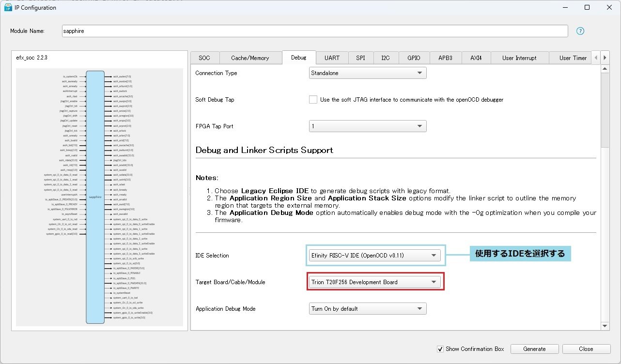Click the Connection Type label
This screenshot has height=364, width=621.
216,73
